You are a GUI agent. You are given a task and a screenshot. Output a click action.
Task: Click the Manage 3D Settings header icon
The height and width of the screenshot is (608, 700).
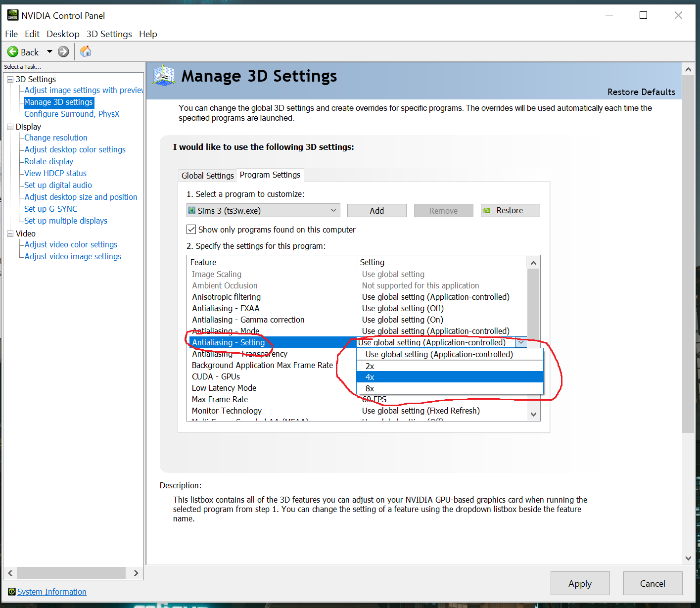pos(164,76)
